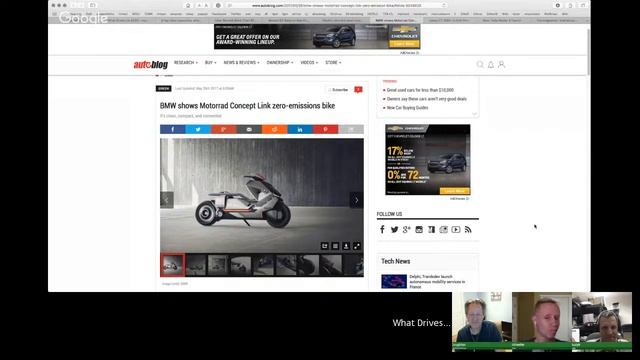Follow Autoblog on Google Plus icon

coord(407,229)
